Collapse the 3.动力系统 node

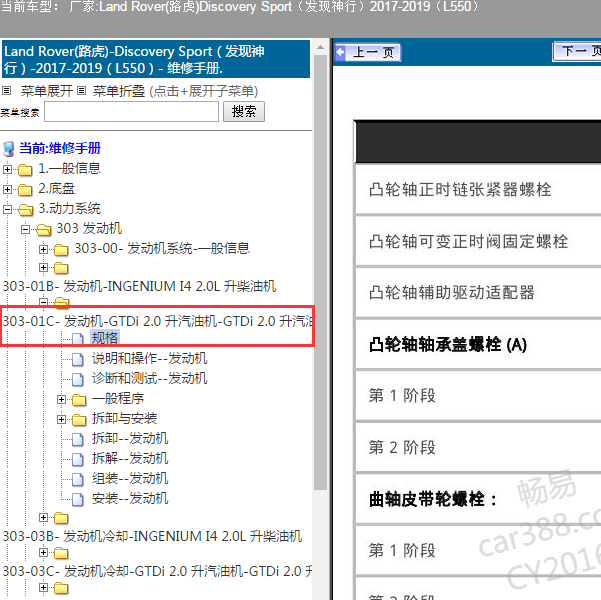[7, 209]
